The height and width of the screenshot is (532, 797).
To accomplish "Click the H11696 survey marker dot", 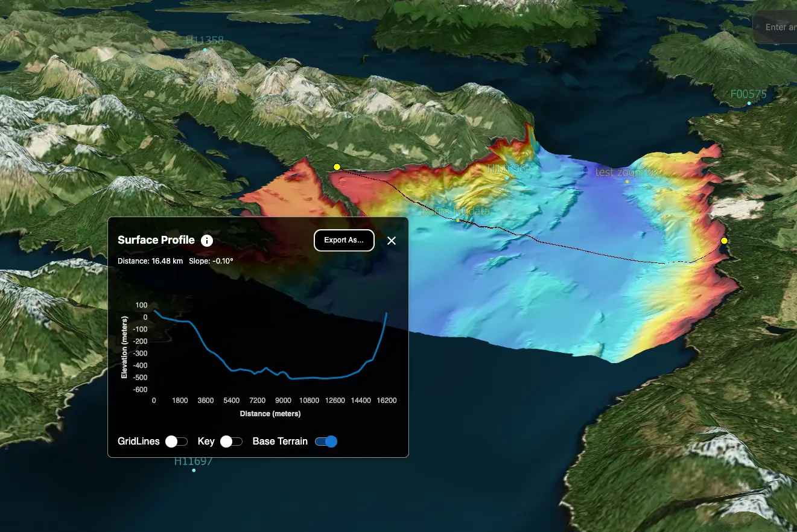I will (507, 178).
